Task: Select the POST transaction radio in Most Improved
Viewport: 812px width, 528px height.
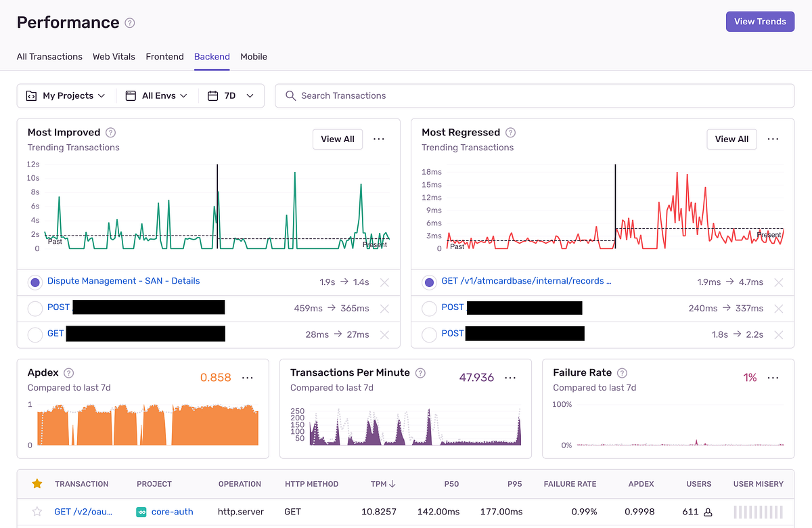Action: pyautogui.click(x=35, y=307)
